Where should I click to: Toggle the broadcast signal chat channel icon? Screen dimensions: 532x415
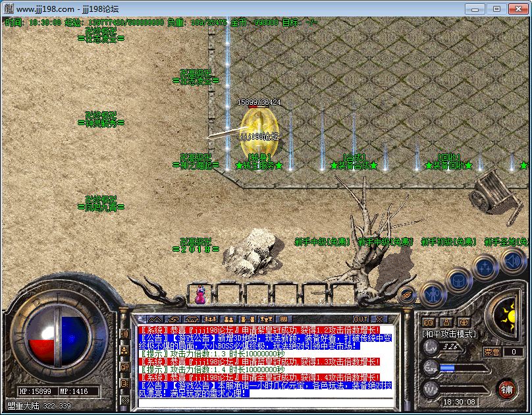pos(124,400)
